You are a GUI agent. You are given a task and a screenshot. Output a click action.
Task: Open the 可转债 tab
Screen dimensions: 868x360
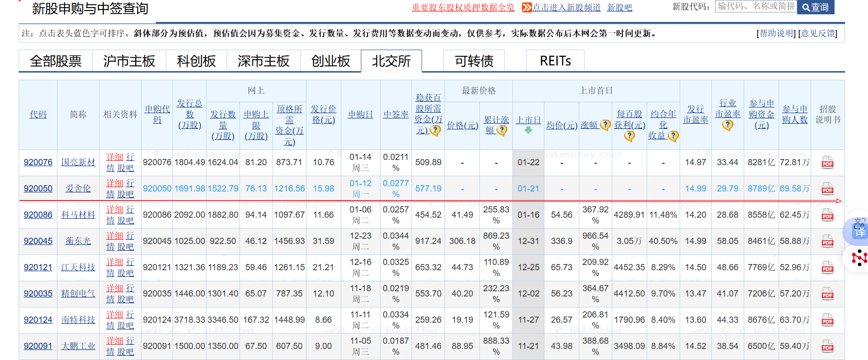click(x=474, y=61)
